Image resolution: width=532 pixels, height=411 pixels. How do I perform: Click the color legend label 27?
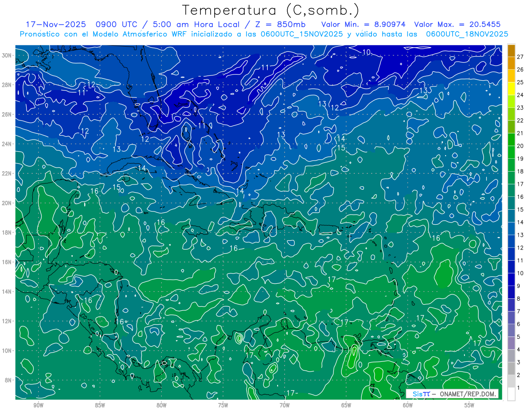coord(520,57)
